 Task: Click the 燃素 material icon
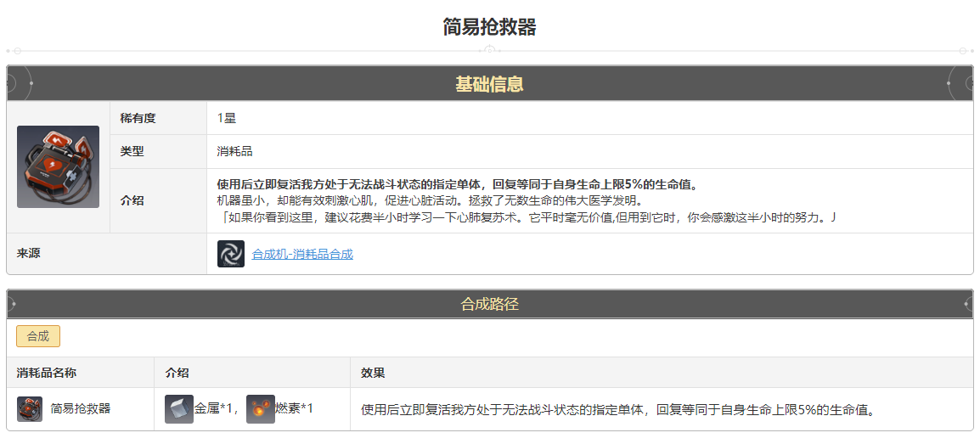click(261, 409)
